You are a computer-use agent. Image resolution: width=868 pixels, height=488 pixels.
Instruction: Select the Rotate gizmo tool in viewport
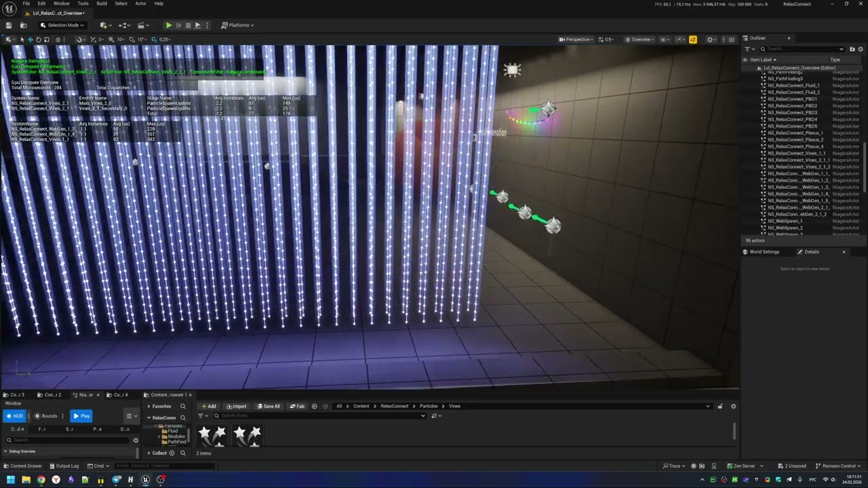(38, 39)
